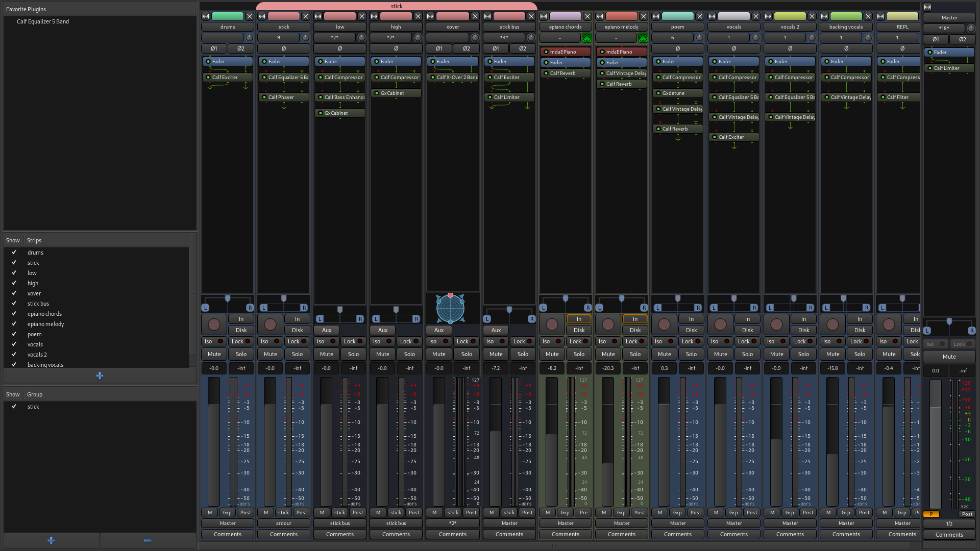980x551 pixels.
Task: Toggle Solo on the poem strip
Action: (691, 354)
